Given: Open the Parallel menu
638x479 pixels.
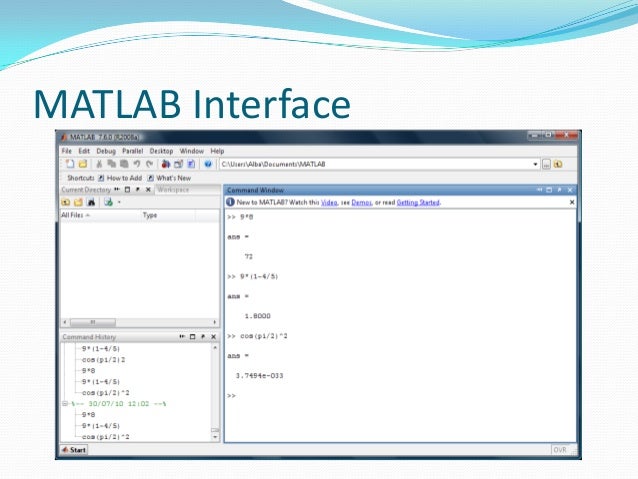Looking at the screenshot, I should [x=133, y=151].
